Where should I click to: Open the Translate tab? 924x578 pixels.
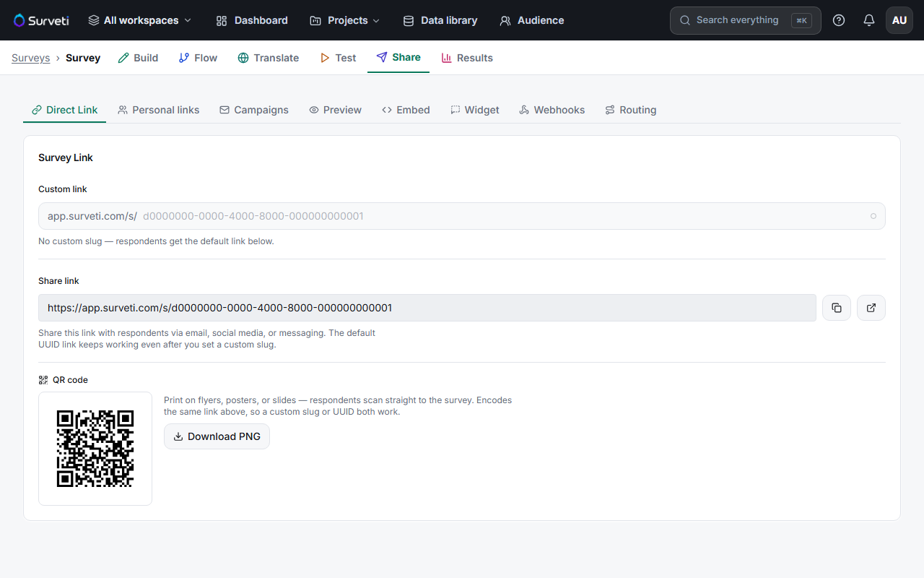coord(269,58)
